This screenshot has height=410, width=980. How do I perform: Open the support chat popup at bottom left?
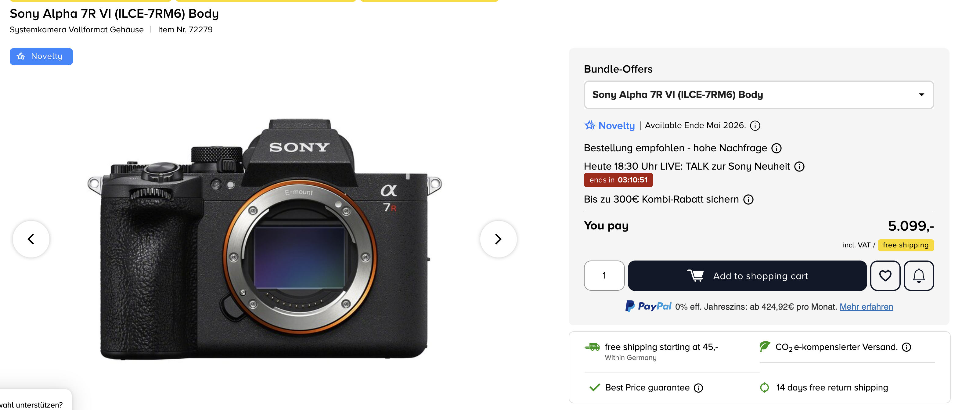[34, 401]
